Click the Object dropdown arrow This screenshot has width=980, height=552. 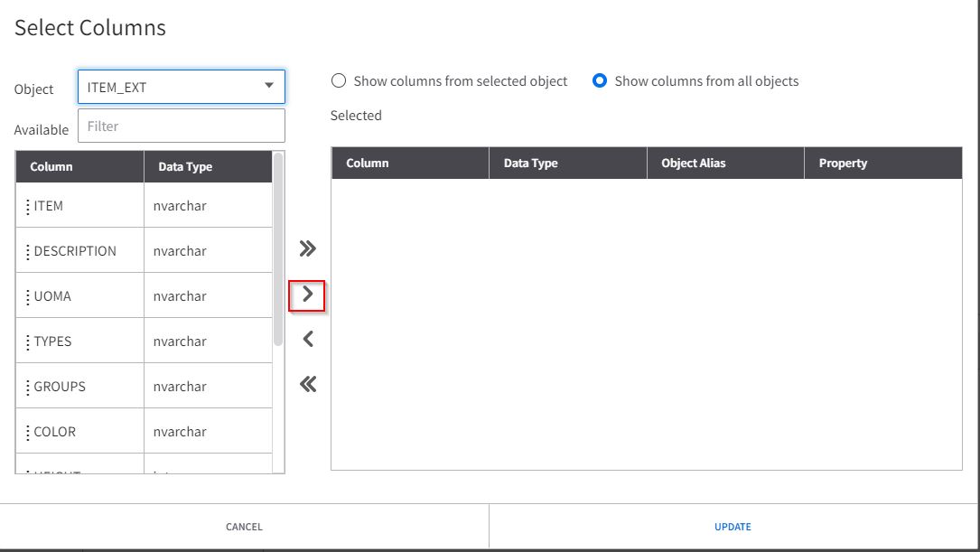coord(268,87)
